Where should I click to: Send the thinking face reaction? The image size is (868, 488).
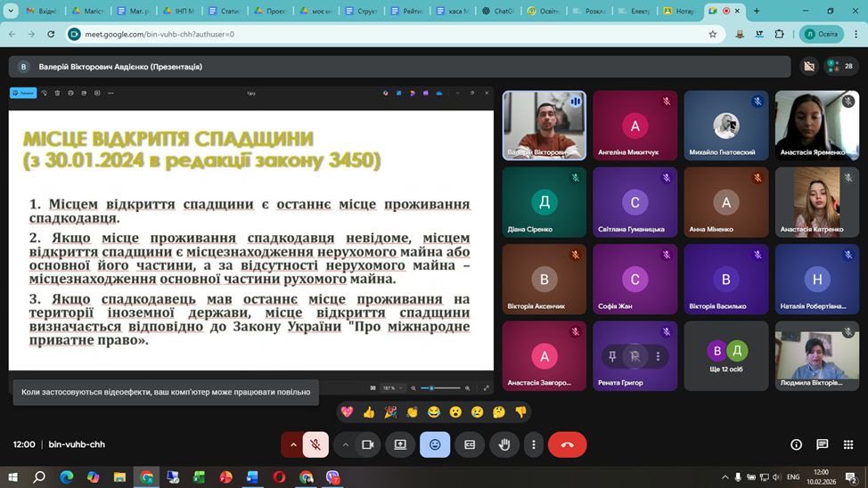[499, 412]
